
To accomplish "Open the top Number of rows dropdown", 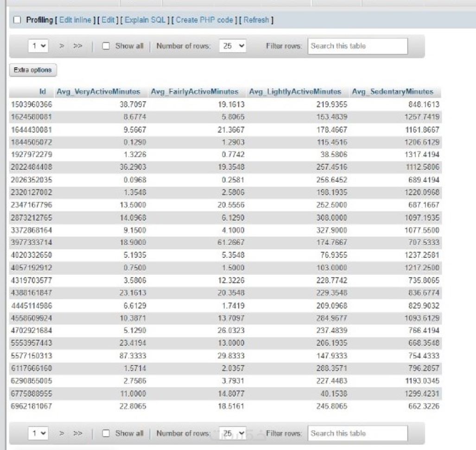I will pos(233,46).
